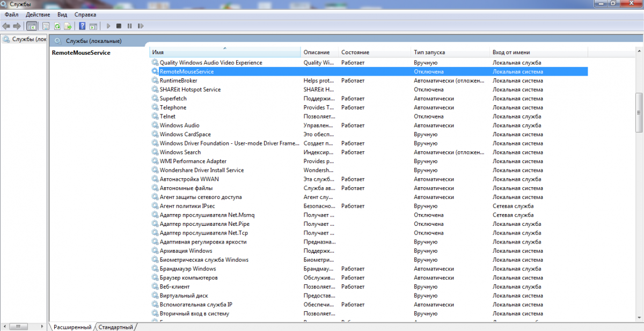Toggle the Show/Hide Action Pane icon
The height and width of the screenshot is (331, 644).
click(x=93, y=26)
